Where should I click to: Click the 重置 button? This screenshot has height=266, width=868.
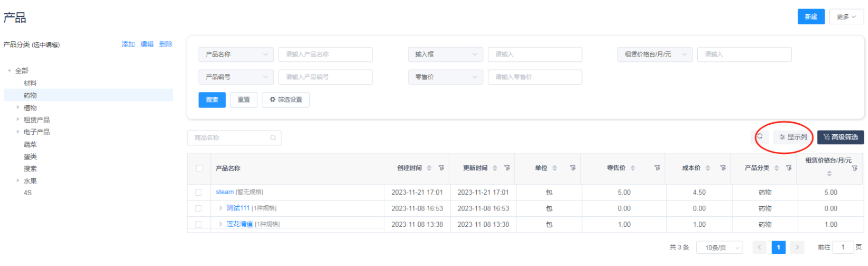(244, 100)
